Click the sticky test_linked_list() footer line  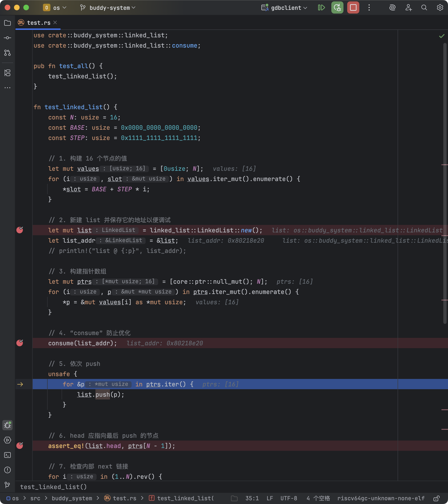tap(53, 487)
